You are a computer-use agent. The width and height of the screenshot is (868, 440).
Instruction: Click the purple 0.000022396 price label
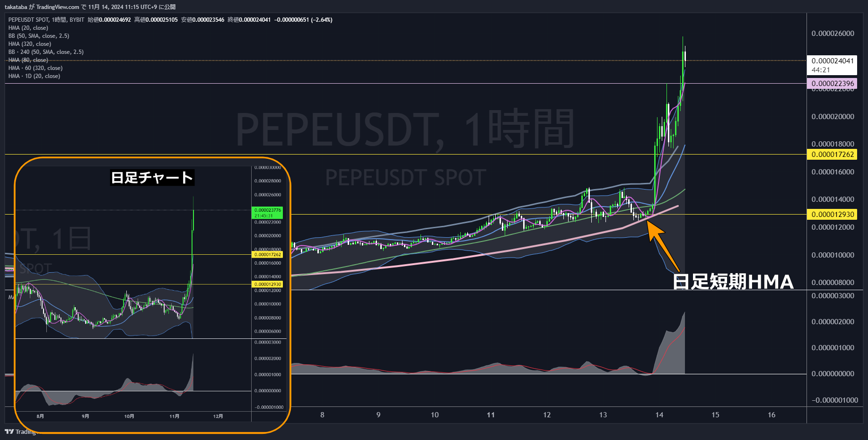pyautogui.click(x=833, y=84)
